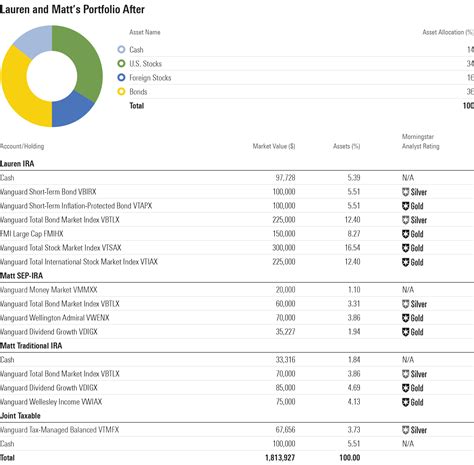Viewport: 474px width, 465px height.
Task: Click the 'Lauren and Matt's Portfolio After' title
Action: click(72, 9)
